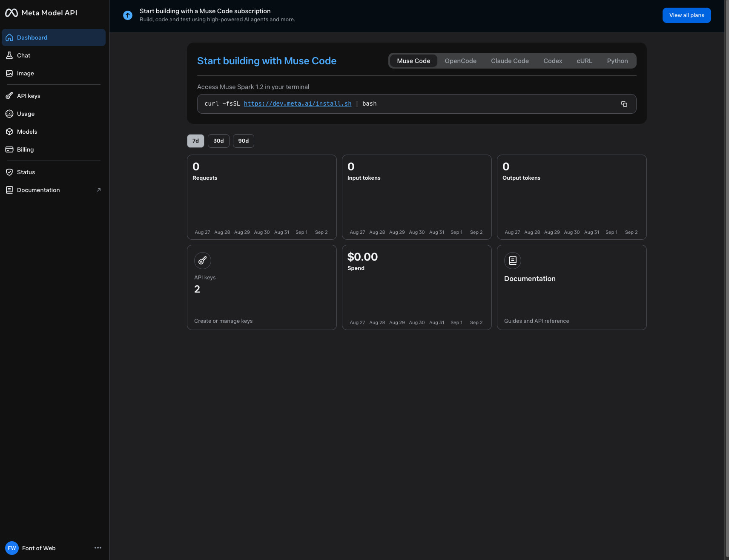Click the $0.00 Spend card
The width and height of the screenshot is (729, 560).
(x=417, y=287)
